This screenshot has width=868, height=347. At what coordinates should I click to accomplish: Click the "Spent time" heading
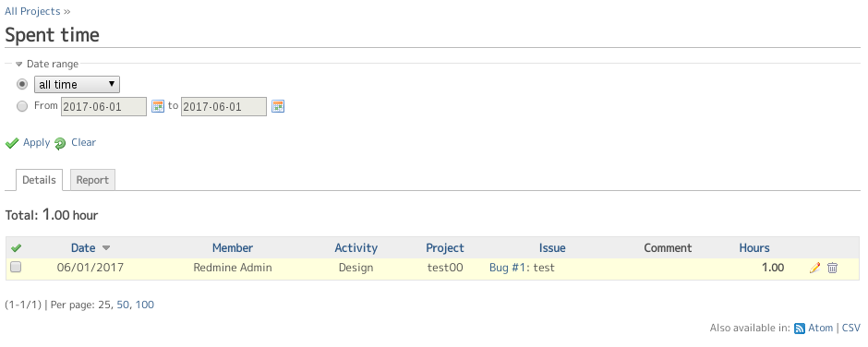pyautogui.click(x=52, y=35)
